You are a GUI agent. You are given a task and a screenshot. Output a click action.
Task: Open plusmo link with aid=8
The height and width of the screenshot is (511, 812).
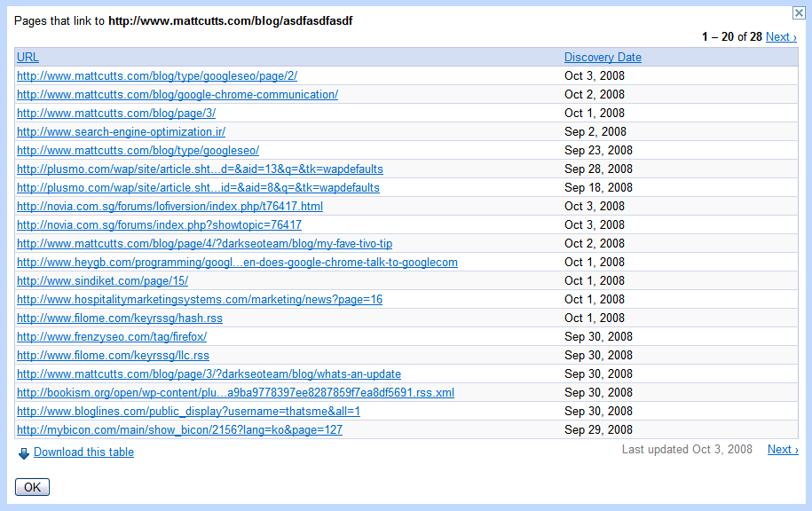[x=198, y=188]
